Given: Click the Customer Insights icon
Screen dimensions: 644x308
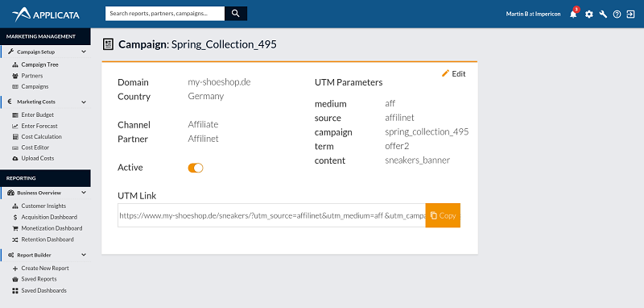Looking at the screenshot, I should (15, 206).
